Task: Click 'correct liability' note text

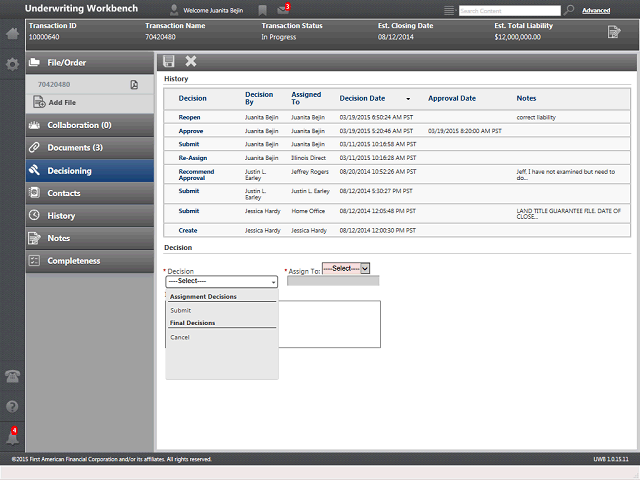Action: click(x=536, y=118)
